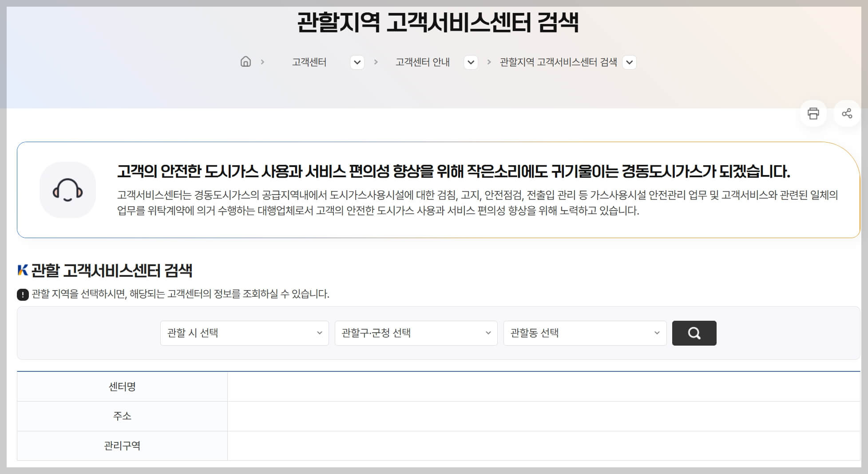Click the 센터명 table row header
868x474 pixels.
(122, 386)
